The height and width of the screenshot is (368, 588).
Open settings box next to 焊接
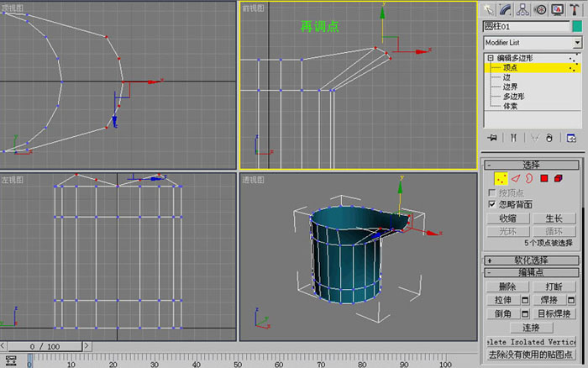click(571, 300)
